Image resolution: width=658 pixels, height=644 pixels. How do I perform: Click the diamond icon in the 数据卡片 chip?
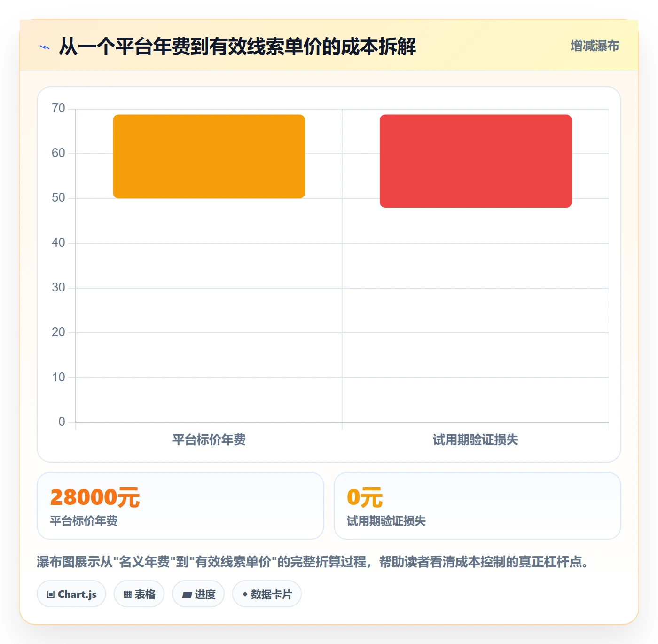245,594
